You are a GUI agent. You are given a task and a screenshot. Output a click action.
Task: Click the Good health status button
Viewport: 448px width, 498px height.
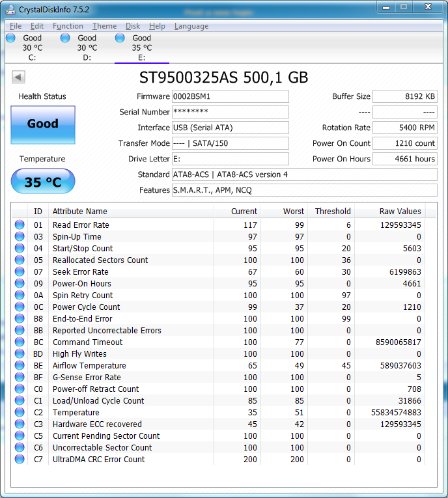coord(43,125)
